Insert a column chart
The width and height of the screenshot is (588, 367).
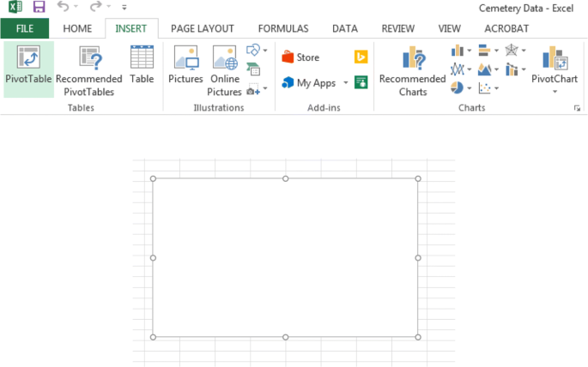coord(458,51)
